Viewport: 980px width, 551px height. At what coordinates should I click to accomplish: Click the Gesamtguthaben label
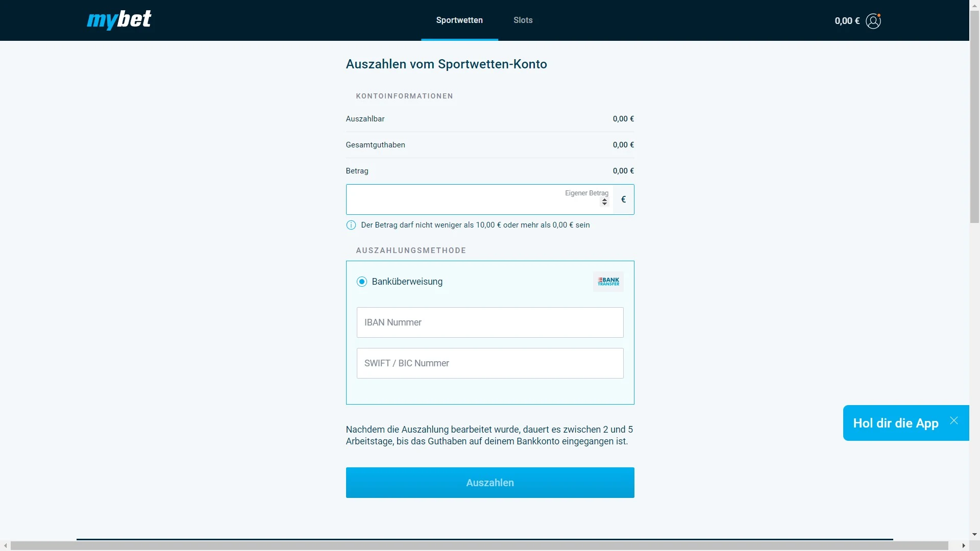pyautogui.click(x=375, y=145)
